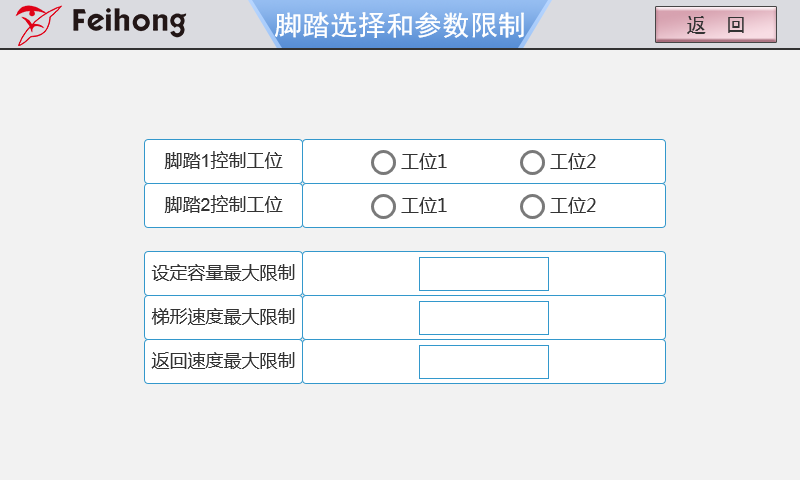Image resolution: width=800 pixels, height=480 pixels.
Task: Select 工位1 radio circle for 脚踏1
Action: [383, 162]
